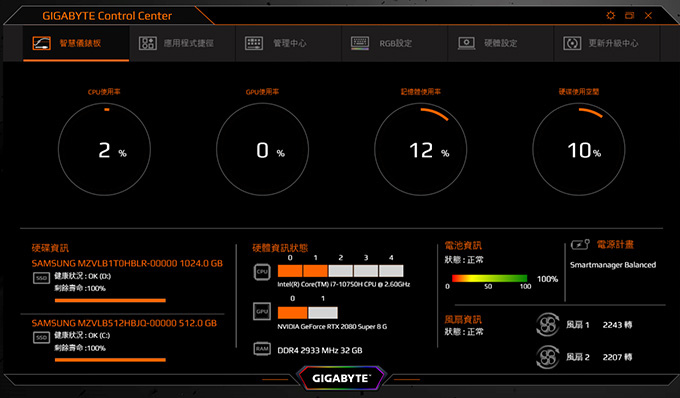This screenshot has width=680, height=398.
Task: Click the fan 2 icon
Action: tap(547, 357)
